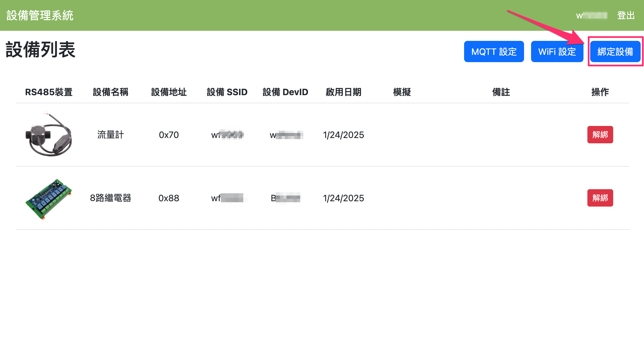The image size is (644, 337).
Task: Click the 設備 SSID column header
Action: tap(227, 92)
